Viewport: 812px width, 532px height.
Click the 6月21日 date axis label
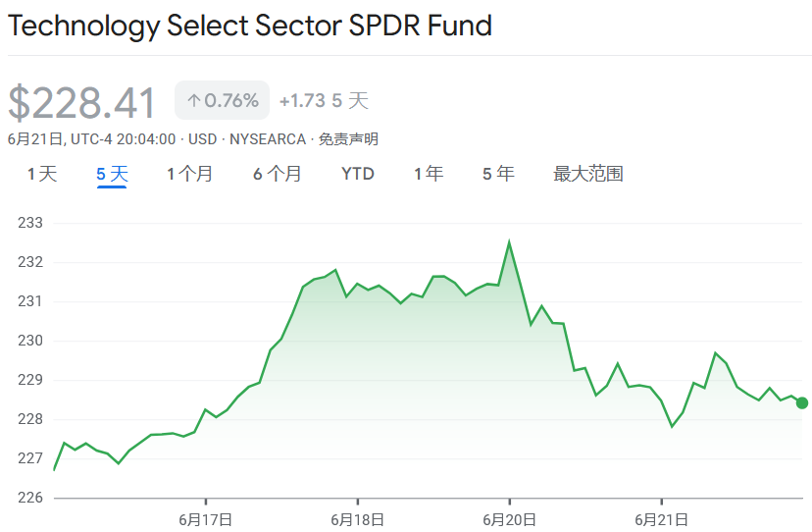[662, 518]
